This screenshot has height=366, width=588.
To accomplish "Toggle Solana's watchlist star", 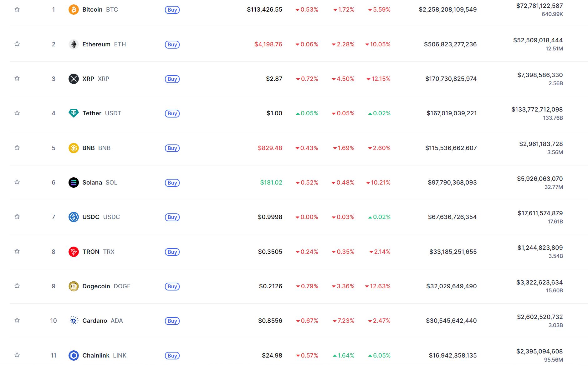I will (17, 182).
